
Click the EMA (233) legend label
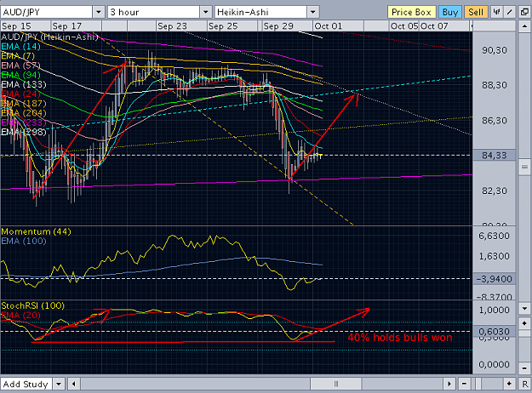point(24,122)
